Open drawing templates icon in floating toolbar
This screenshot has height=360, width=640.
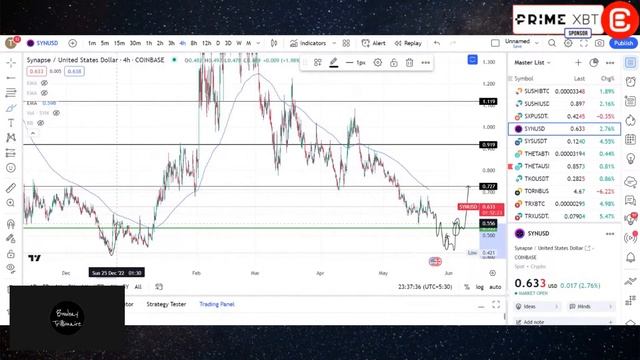(x=318, y=62)
